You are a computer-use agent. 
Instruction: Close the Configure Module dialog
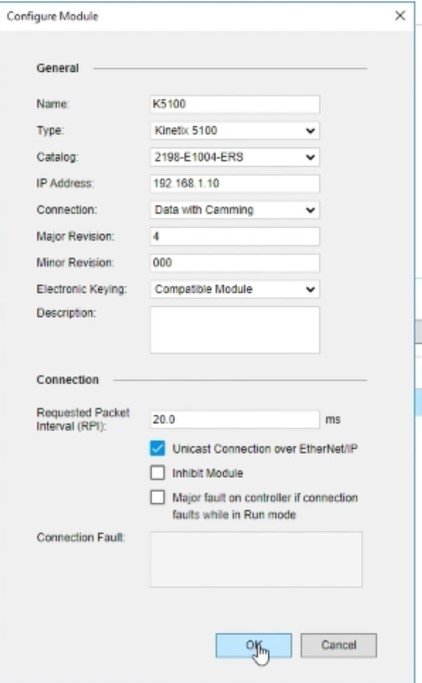pos(400,16)
